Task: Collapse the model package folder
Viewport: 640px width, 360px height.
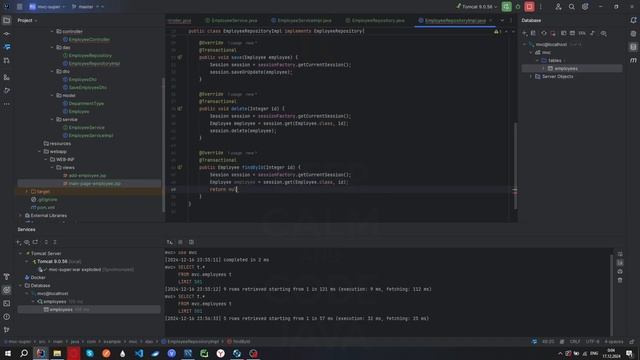Action: [x=52, y=96]
